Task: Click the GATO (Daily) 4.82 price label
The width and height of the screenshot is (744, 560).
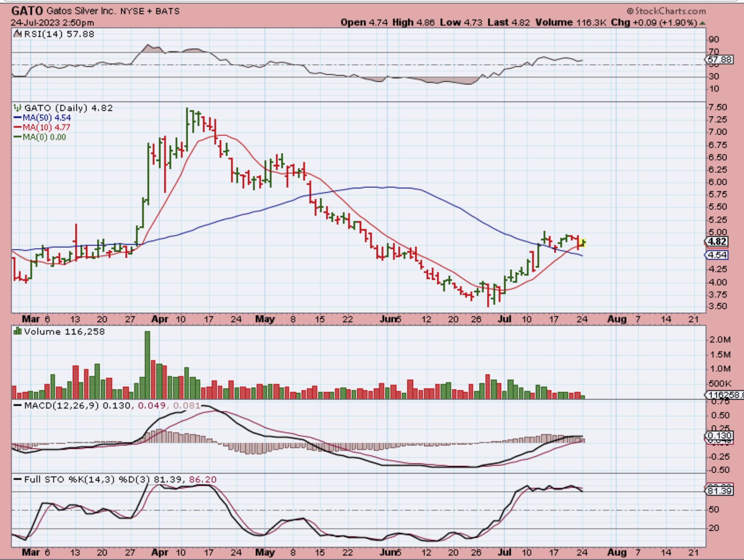Action: tap(68, 108)
